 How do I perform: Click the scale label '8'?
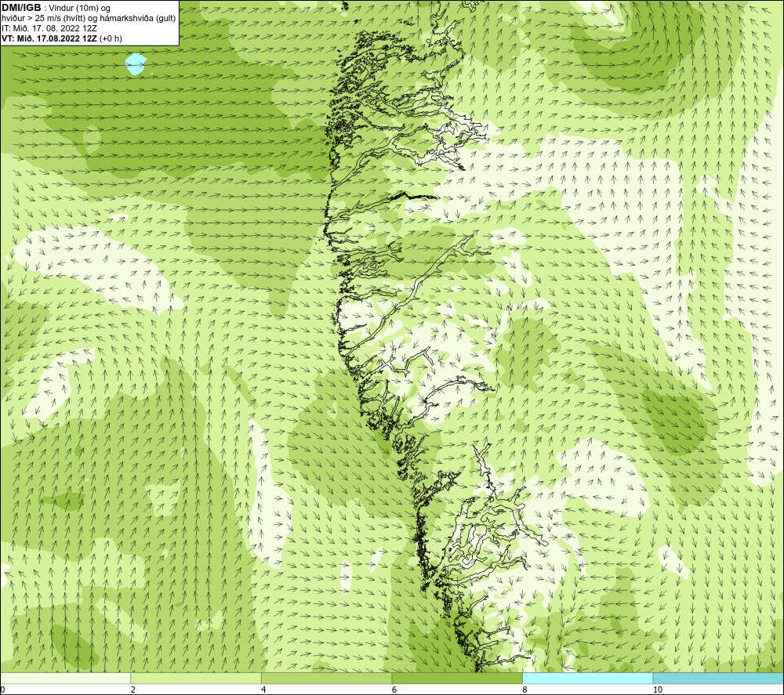coord(524,690)
